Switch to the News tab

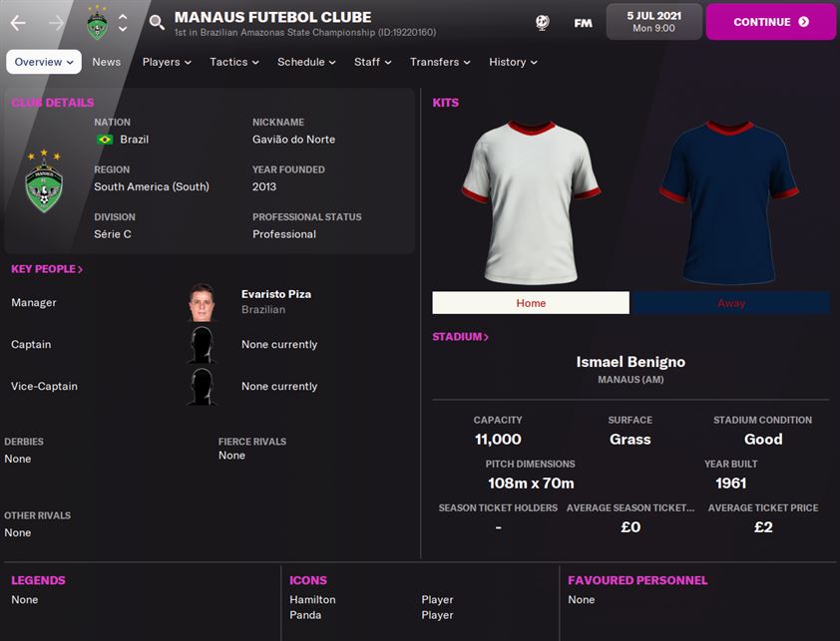106,62
